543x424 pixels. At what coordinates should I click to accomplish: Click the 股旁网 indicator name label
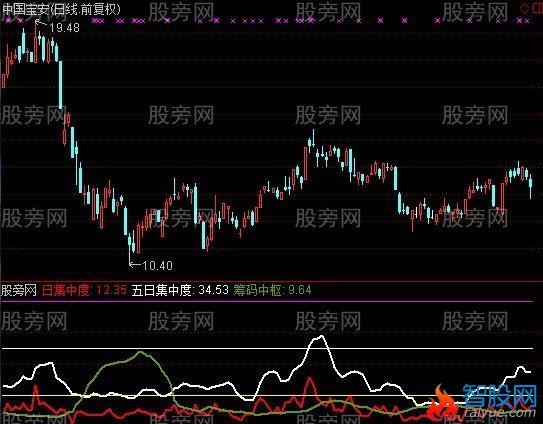19,290
